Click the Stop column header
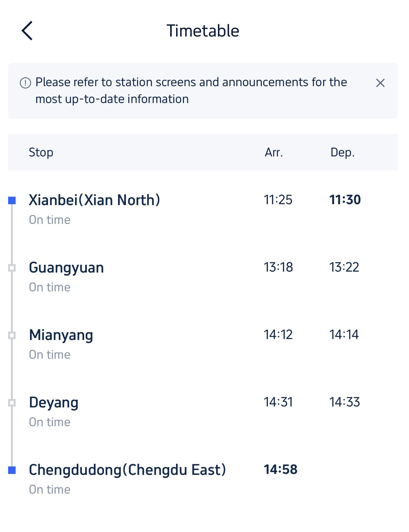 pyautogui.click(x=41, y=152)
